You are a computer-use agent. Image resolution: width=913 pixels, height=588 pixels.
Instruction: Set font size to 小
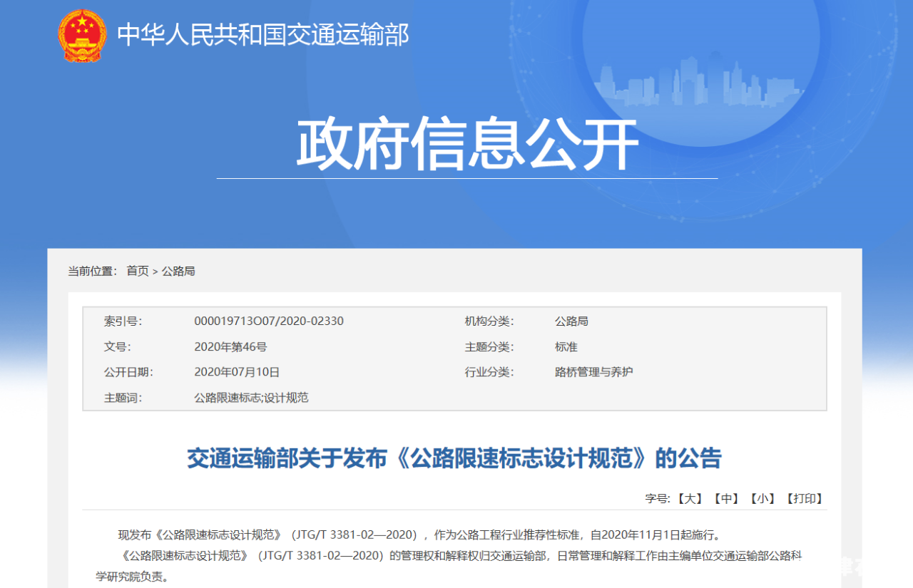tap(762, 499)
